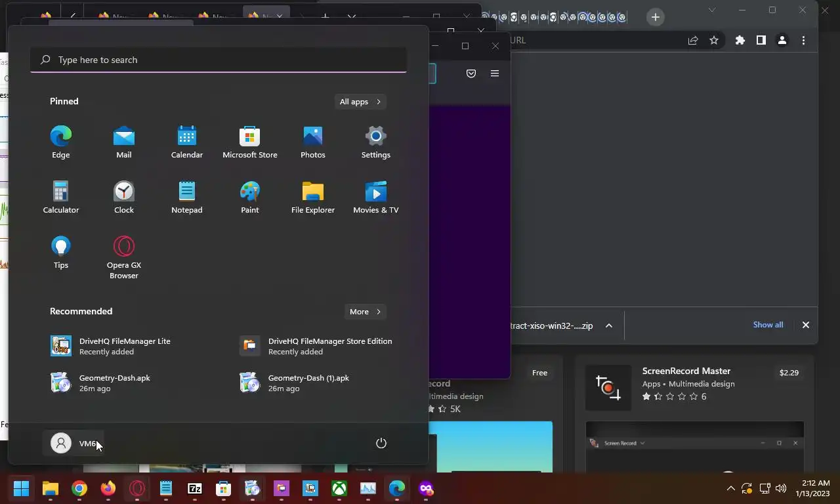Show hidden system tray icons
This screenshot has height=504, width=840.
730,488
